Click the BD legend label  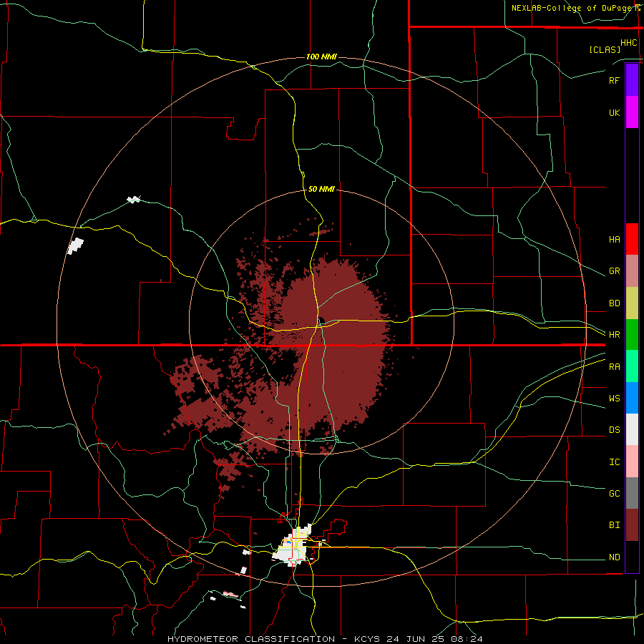click(614, 303)
